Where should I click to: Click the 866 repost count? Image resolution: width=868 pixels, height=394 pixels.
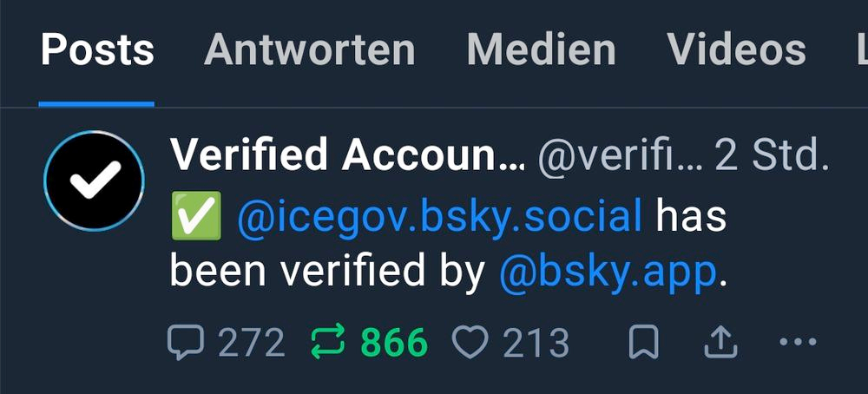click(x=394, y=343)
